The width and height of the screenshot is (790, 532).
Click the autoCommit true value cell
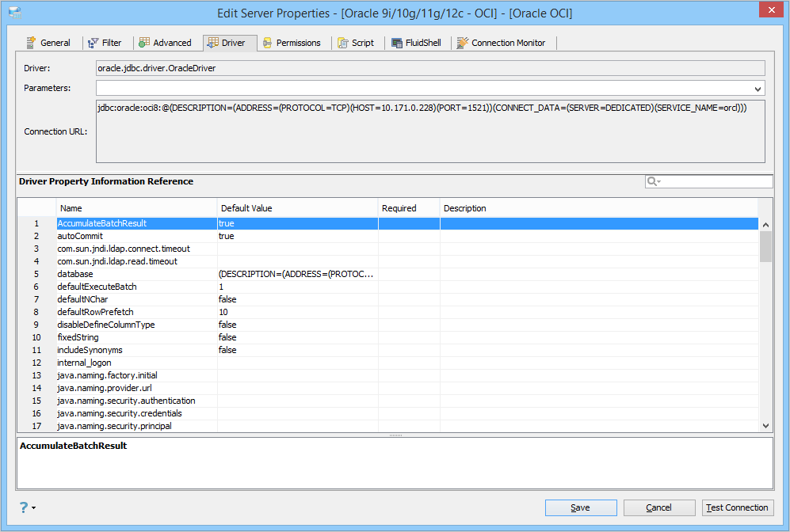(297, 236)
